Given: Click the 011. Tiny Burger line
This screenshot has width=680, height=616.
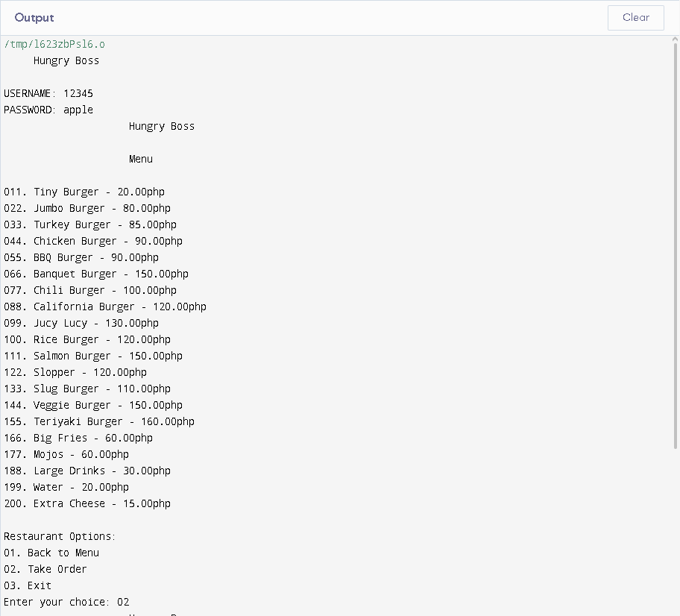Looking at the screenshot, I should coord(84,192).
